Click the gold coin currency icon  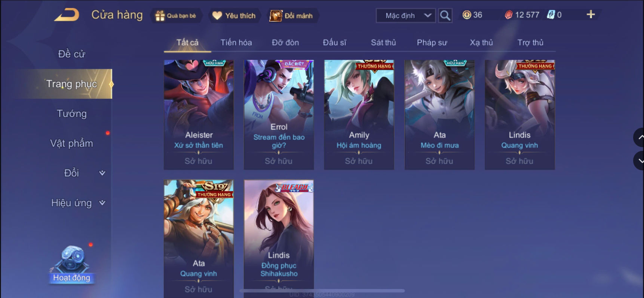click(x=466, y=15)
